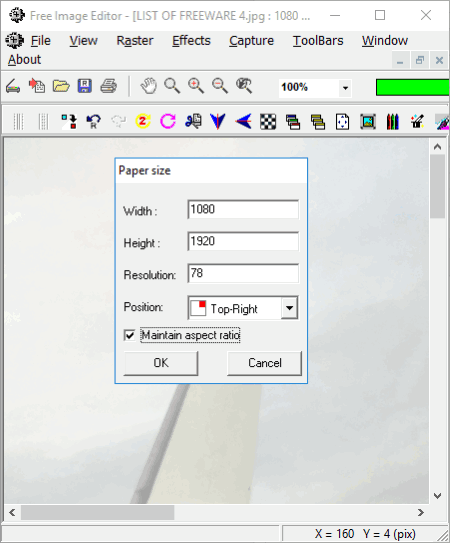Click the scroll up arrow
This screenshot has width=450, height=543.
[438, 146]
